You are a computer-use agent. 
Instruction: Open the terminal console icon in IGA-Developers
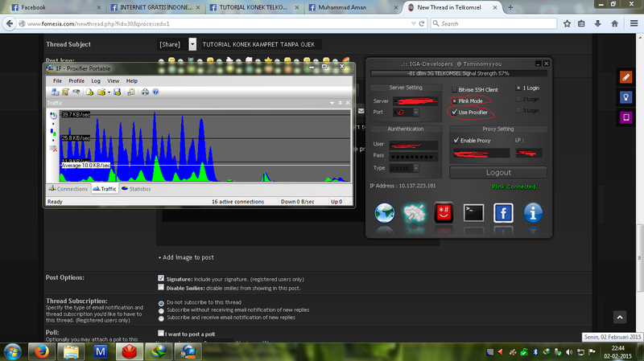click(473, 213)
